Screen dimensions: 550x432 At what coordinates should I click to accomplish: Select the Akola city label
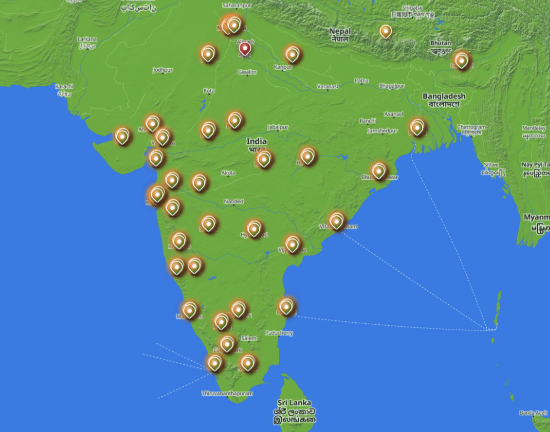[x=229, y=173]
